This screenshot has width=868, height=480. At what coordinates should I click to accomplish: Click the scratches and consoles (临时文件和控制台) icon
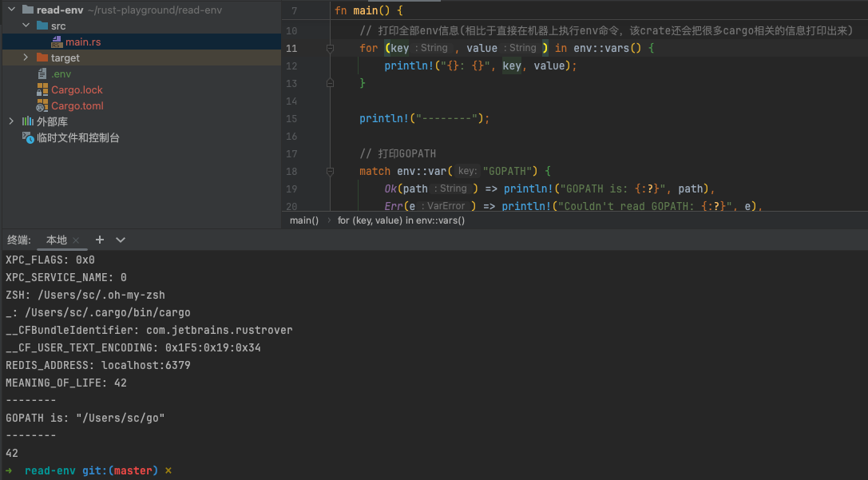(x=28, y=137)
